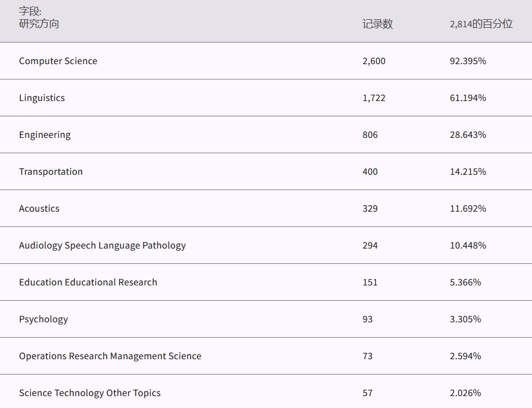Image resolution: width=532 pixels, height=408 pixels.
Task: Select the Linguistics research area
Action: click(x=42, y=98)
